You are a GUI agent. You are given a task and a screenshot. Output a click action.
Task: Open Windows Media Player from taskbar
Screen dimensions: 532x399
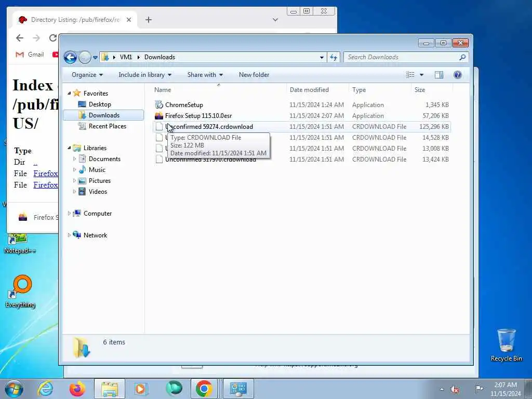[140, 389]
